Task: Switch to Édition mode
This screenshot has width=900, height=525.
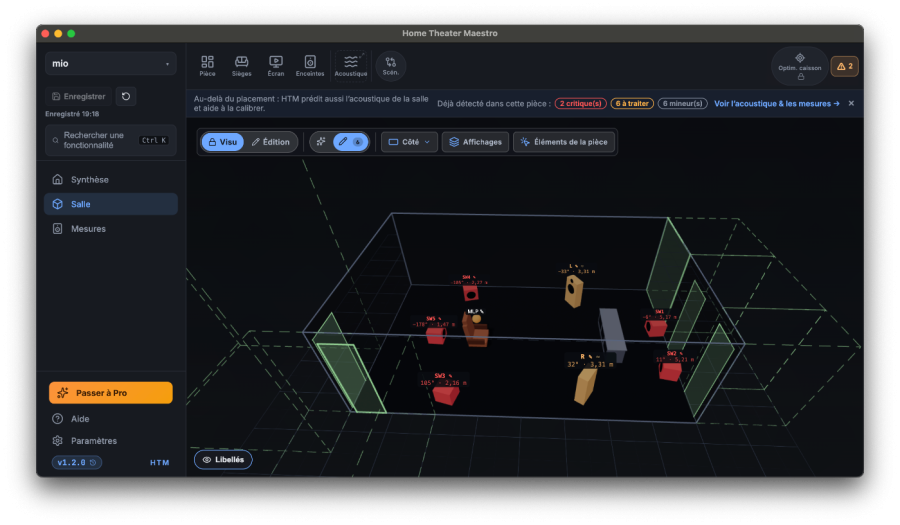Action: pyautogui.click(x=270, y=142)
